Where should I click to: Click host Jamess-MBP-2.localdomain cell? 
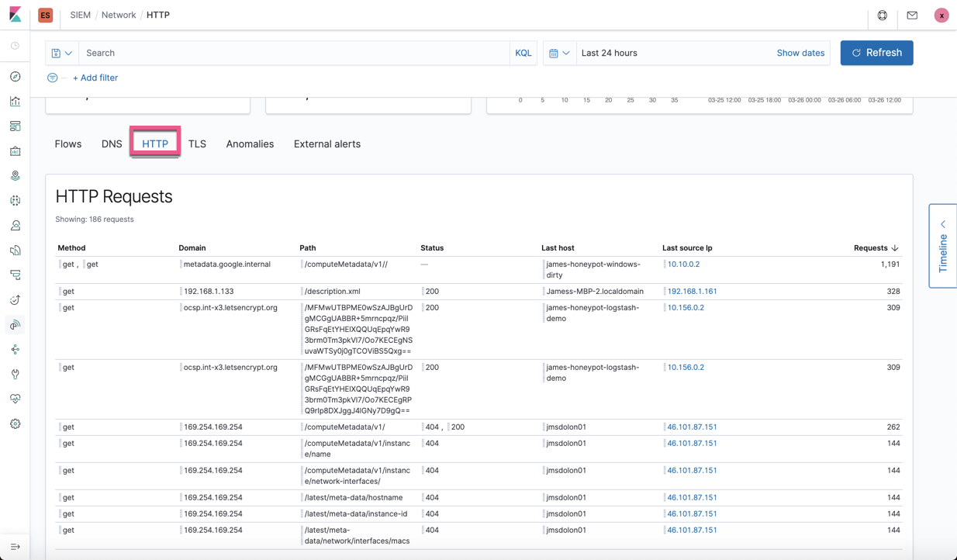(x=595, y=292)
